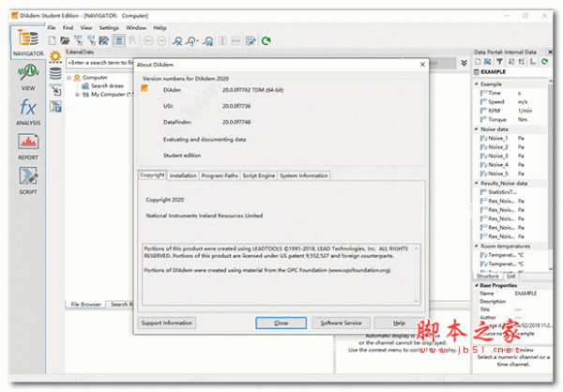Collapse the Base Properties section
The height and width of the screenshot is (392, 563).
coord(477,285)
